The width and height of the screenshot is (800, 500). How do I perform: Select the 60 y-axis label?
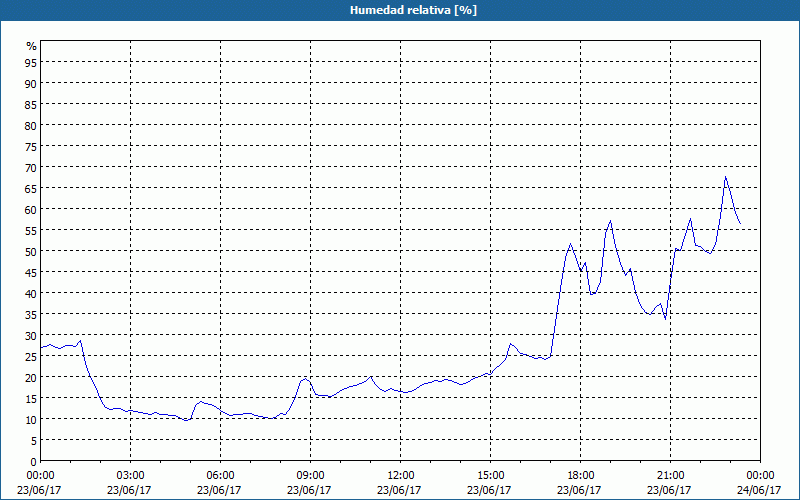[31, 209]
